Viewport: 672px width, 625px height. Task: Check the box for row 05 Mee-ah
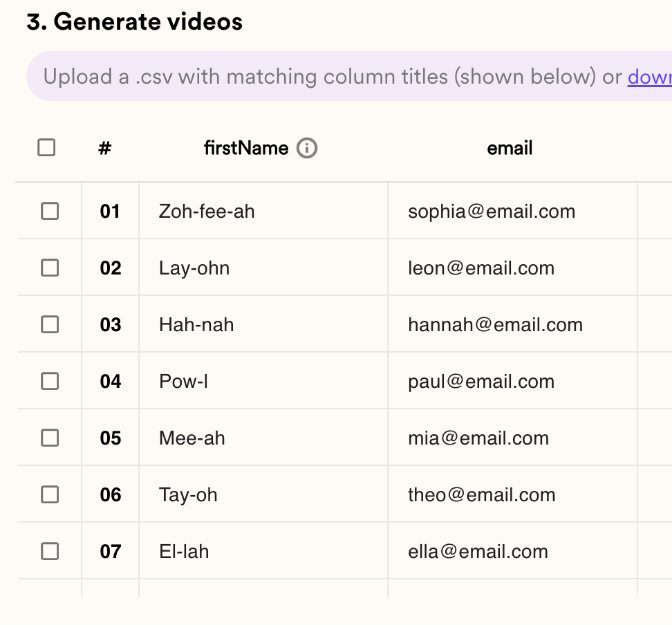click(50, 438)
